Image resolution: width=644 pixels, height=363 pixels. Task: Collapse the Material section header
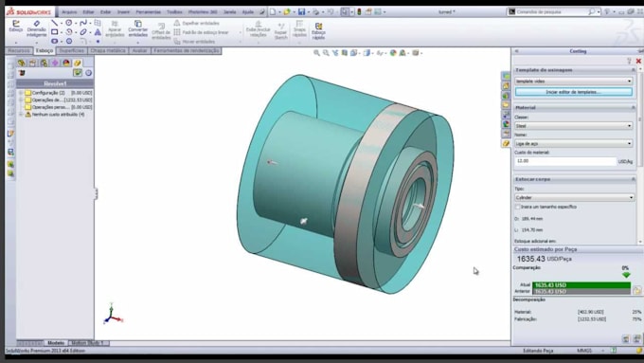[574, 107]
